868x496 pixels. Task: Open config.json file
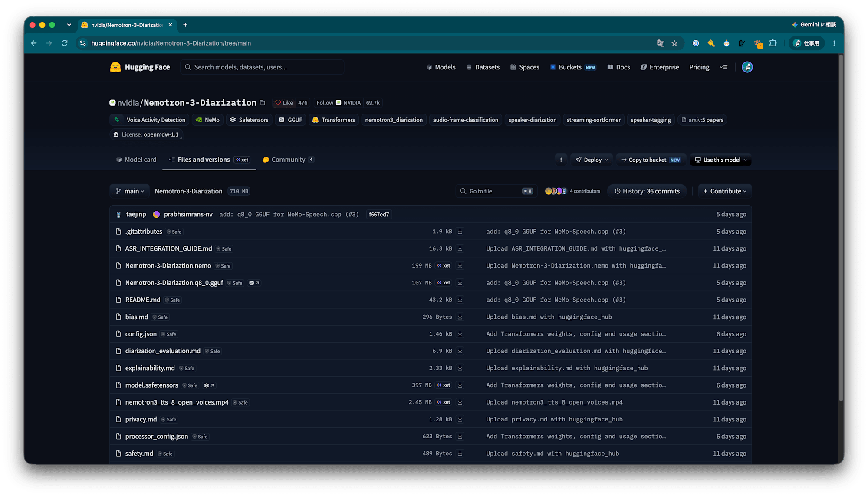pos(141,334)
